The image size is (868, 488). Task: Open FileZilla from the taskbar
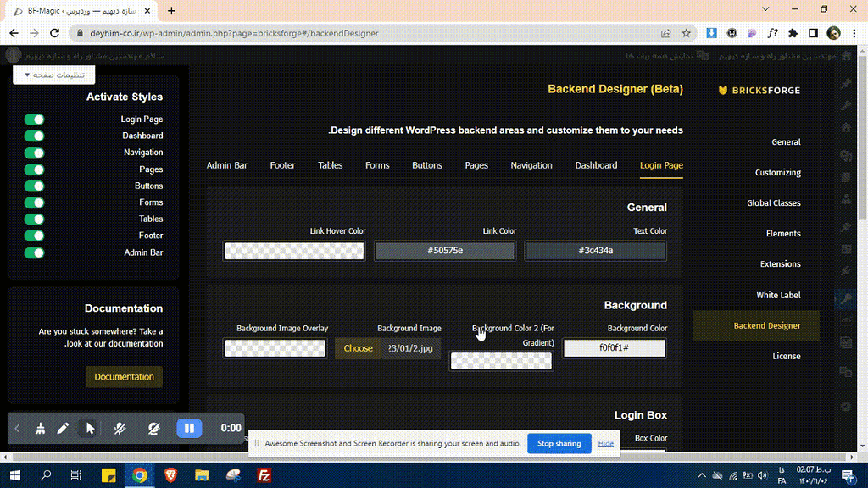pyautogui.click(x=263, y=475)
